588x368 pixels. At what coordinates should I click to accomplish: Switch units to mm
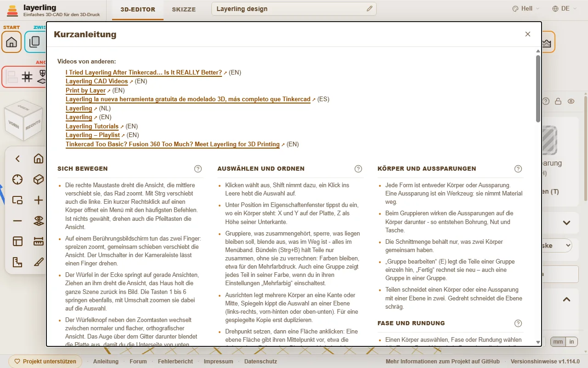(558, 342)
